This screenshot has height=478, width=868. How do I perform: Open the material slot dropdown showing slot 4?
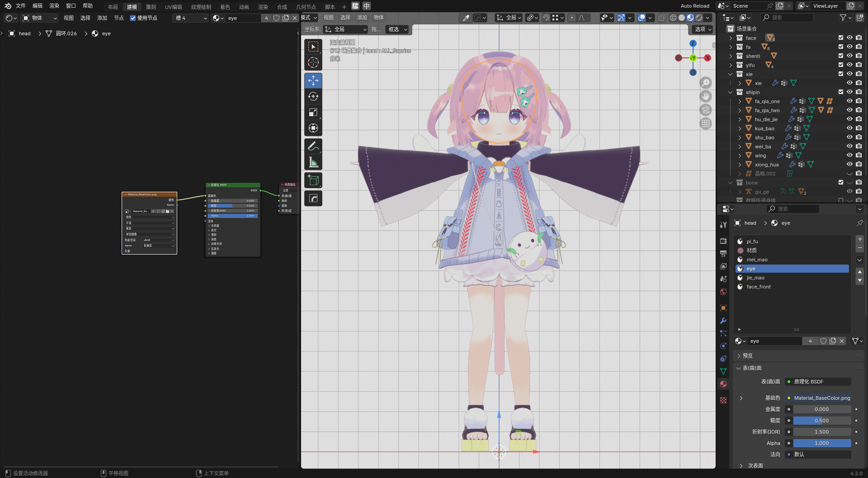[x=191, y=18]
